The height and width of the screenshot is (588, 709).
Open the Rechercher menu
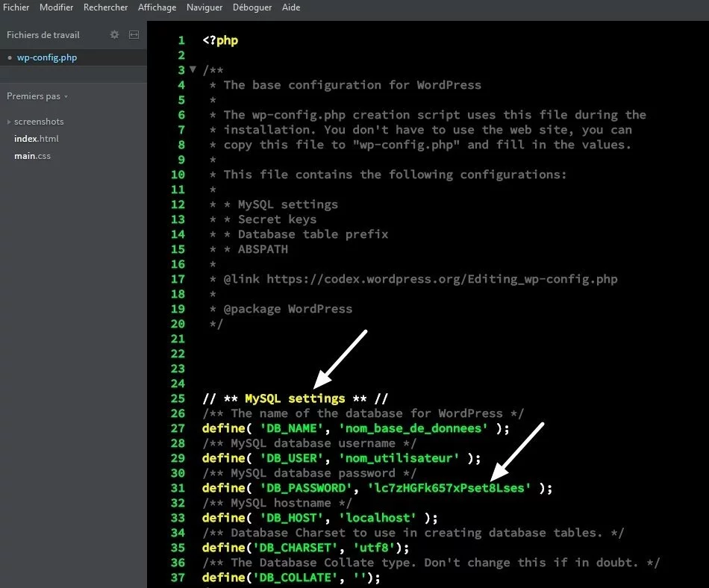[x=105, y=7]
